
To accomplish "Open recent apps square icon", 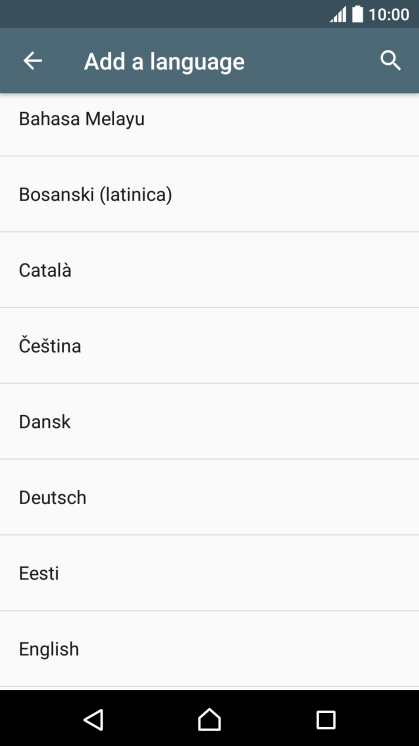I will 326,720.
